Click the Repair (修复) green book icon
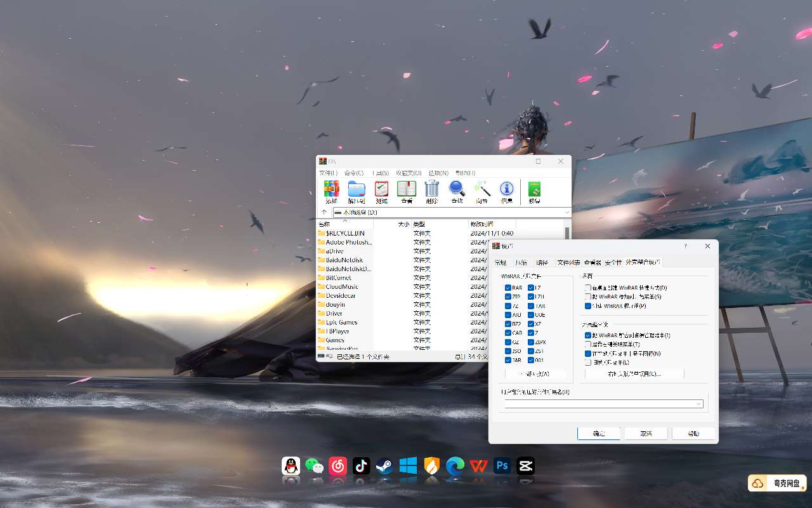This screenshot has width=812, height=508. click(535, 192)
